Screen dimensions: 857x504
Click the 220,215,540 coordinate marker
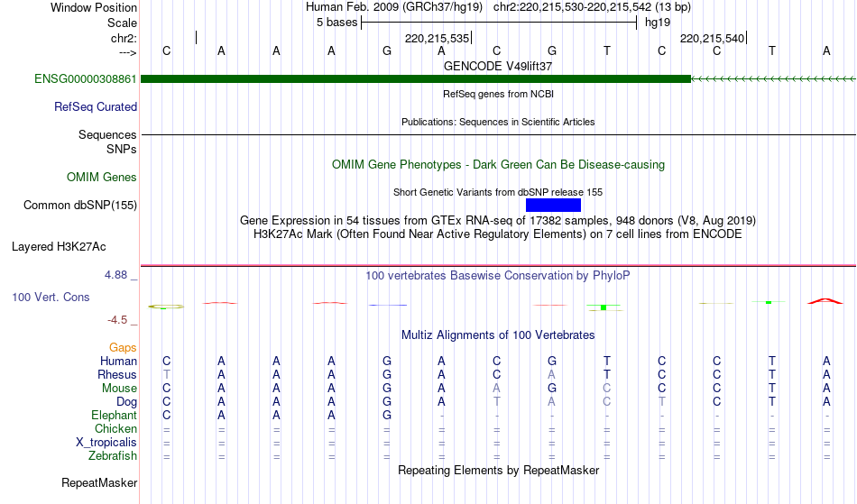coord(712,38)
